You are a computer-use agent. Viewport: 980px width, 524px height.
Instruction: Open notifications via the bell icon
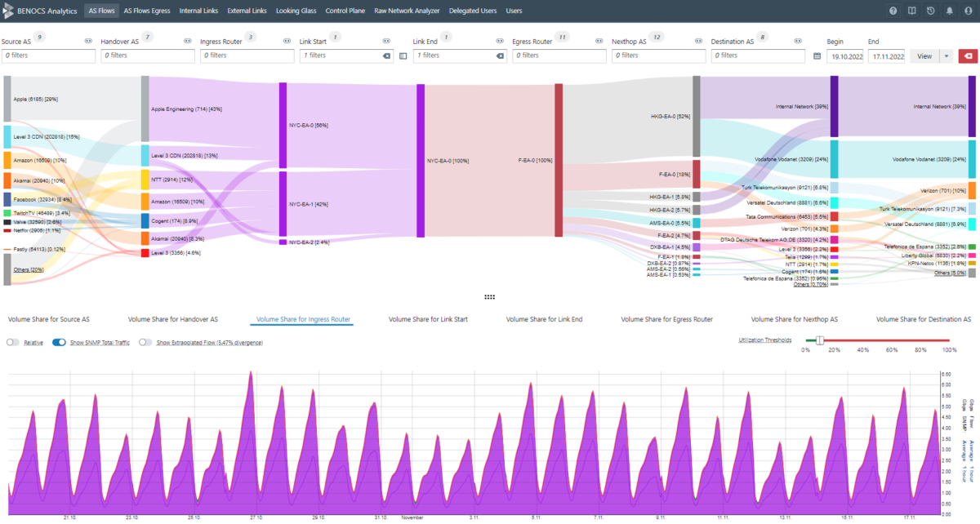tap(948, 10)
